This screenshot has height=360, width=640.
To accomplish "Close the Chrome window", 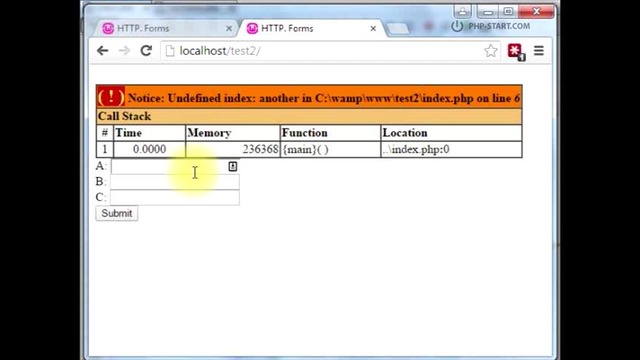I will point(537,11).
